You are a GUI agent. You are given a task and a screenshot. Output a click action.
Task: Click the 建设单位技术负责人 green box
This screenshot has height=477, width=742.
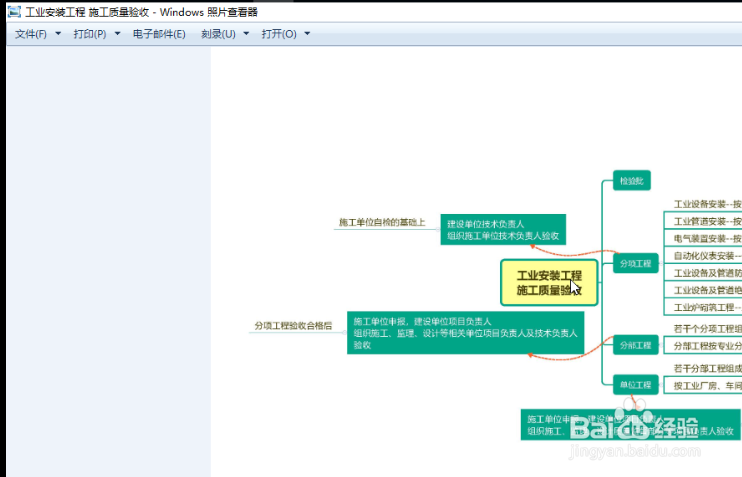tap(503, 230)
